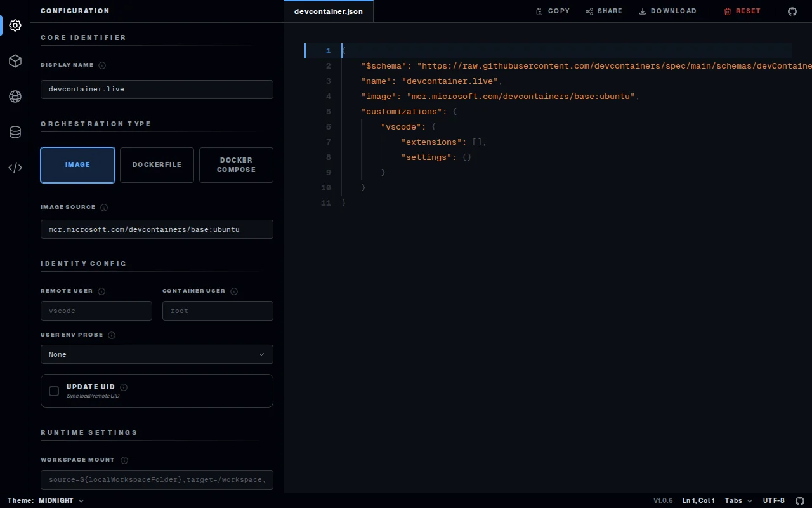Open the GitHub icon in status bar
The height and width of the screenshot is (508, 812).
tap(800, 500)
